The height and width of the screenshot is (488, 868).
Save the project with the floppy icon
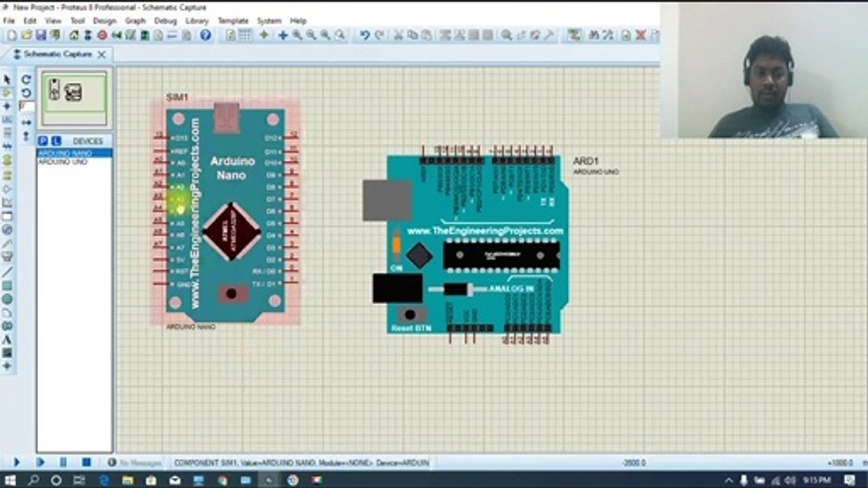tap(41, 35)
